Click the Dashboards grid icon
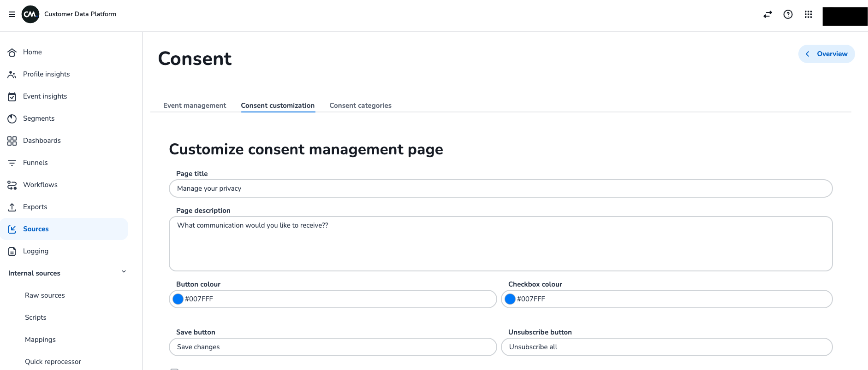The image size is (868, 370). click(12, 141)
